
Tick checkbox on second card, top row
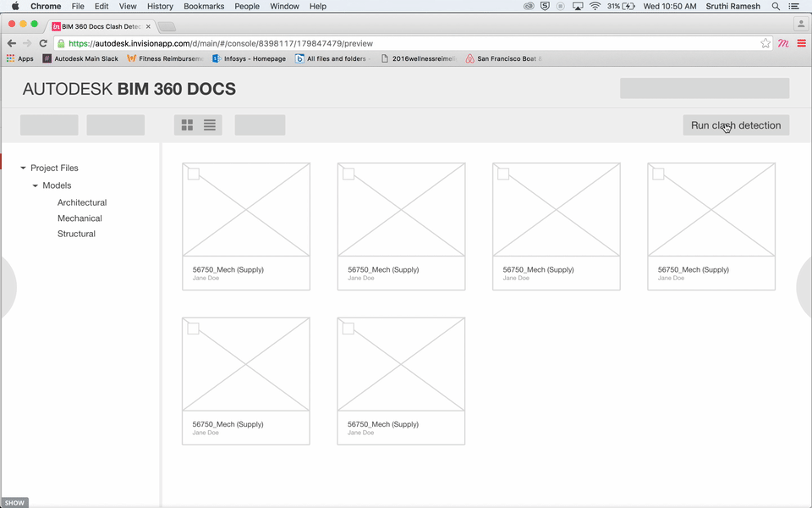coord(348,174)
